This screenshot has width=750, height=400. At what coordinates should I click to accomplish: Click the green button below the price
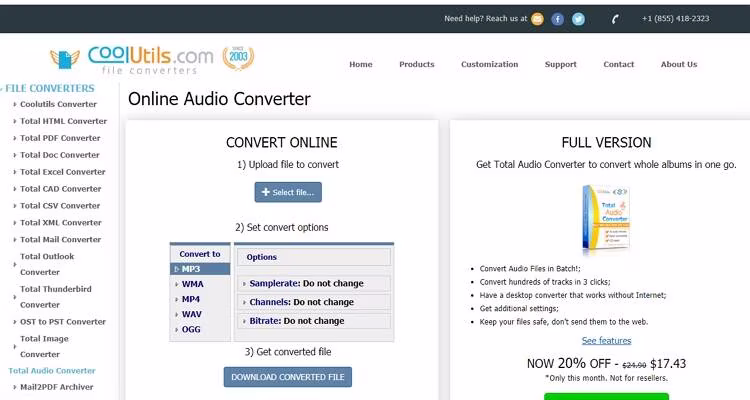[x=606, y=397]
